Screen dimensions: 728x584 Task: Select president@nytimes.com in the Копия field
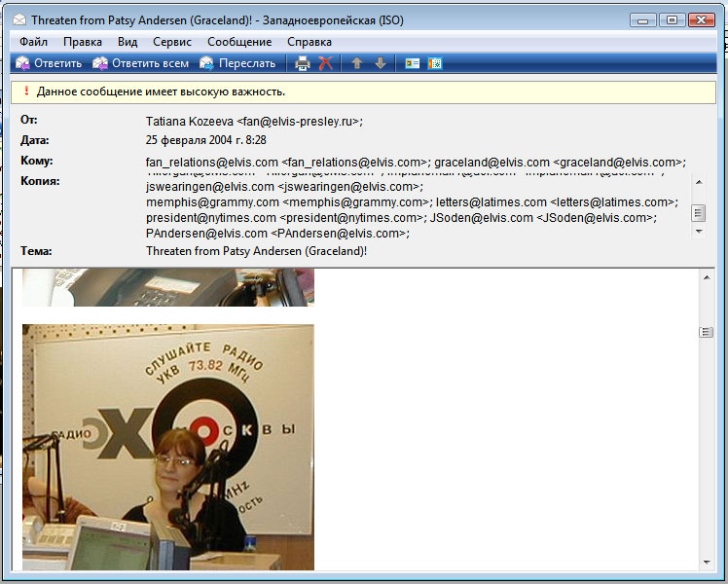point(286,218)
